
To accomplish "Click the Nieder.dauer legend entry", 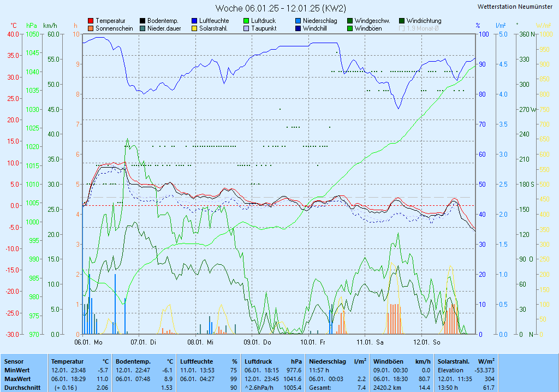I will click(164, 28).
